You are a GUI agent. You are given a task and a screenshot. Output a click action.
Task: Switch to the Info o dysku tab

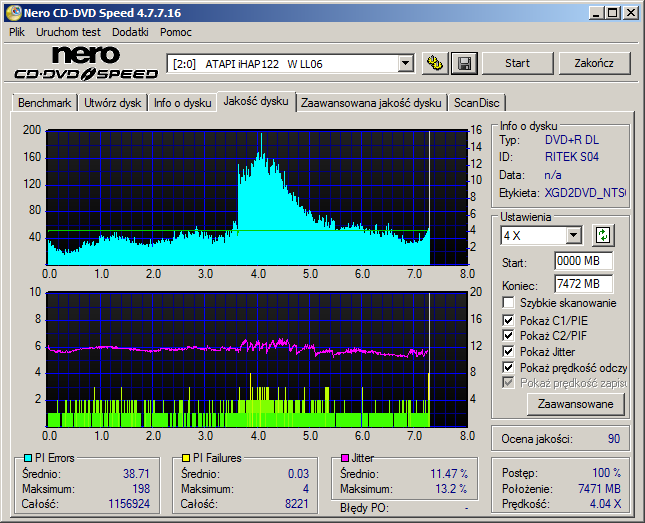point(182,103)
